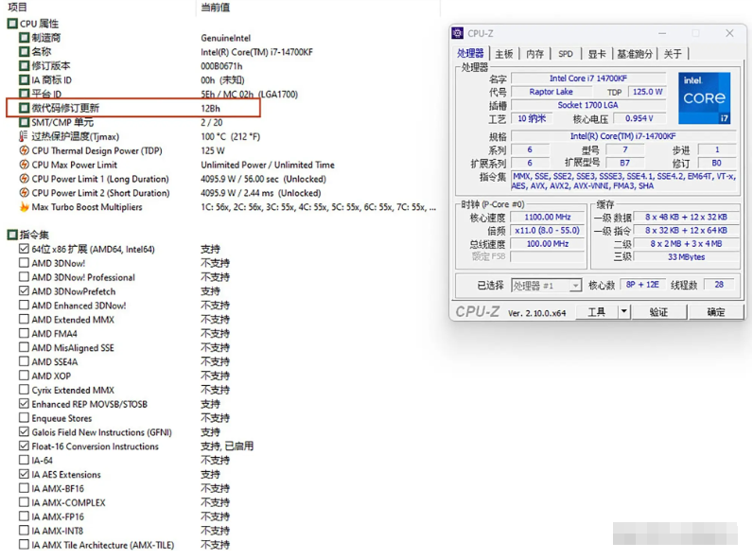Open the arrow dropdown next to 工具
Screen dimensions: 753x560
623,312
